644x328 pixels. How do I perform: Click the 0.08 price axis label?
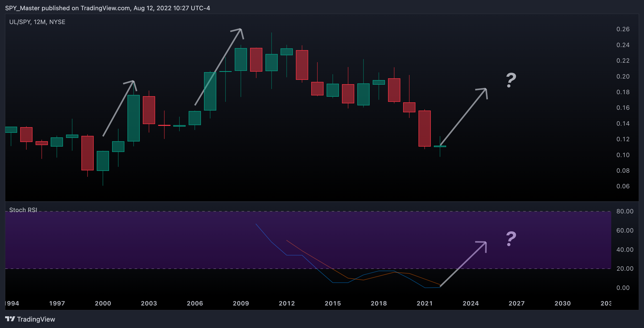623,171
